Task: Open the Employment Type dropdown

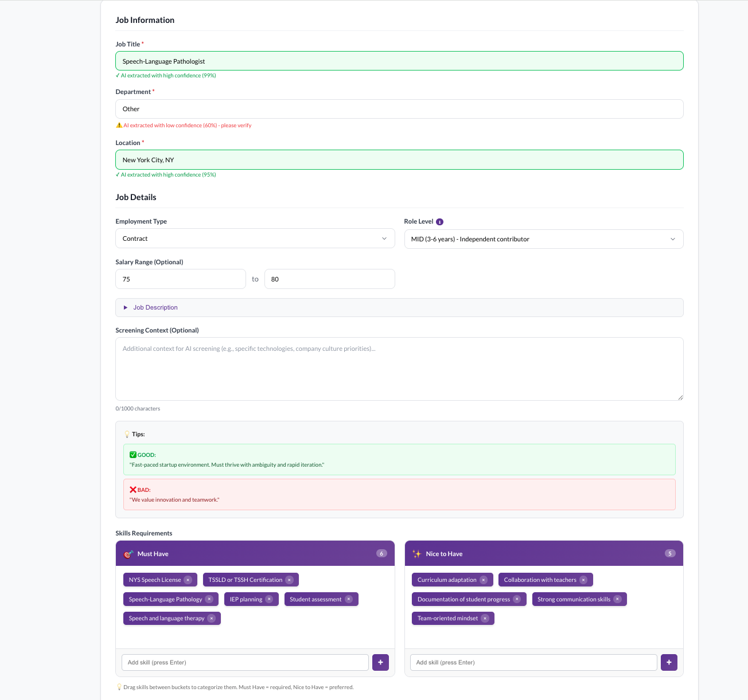Action: pos(255,238)
